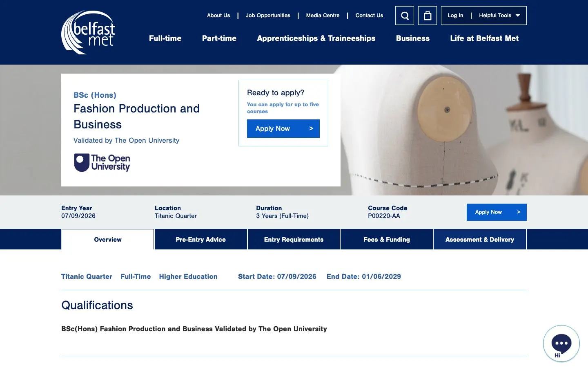Click Validated by The Open University subtitle
Viewport: 588px width, 368px height.
pyautogui.click(x=126, y=140)
